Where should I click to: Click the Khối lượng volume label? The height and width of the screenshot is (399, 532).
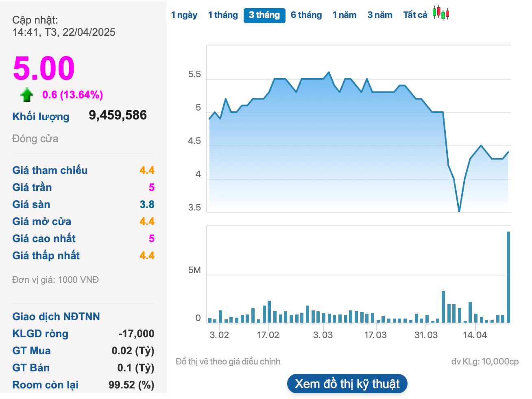click(x=41, y=117)
